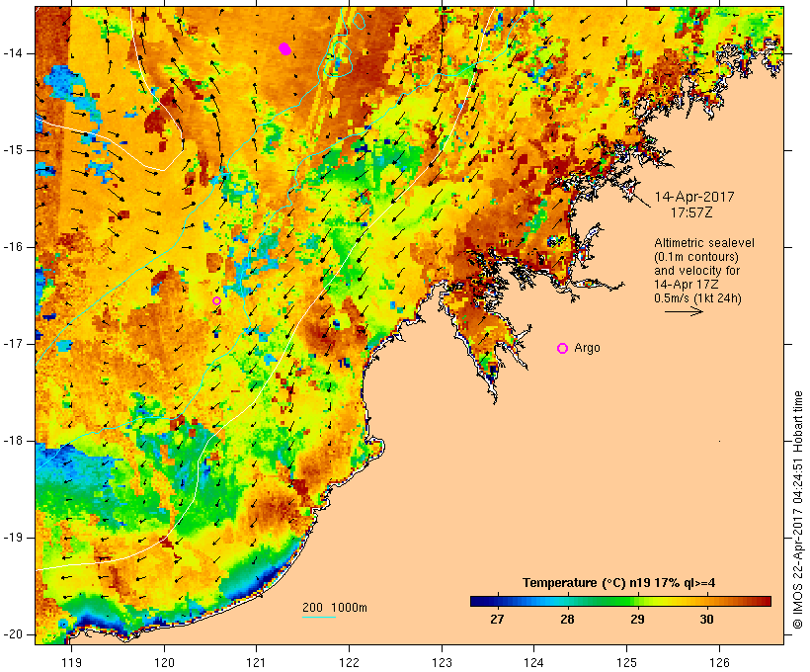Click the '(0.1m contours)' text
This screenshot has height=672, width=810.
click(696, 257)
